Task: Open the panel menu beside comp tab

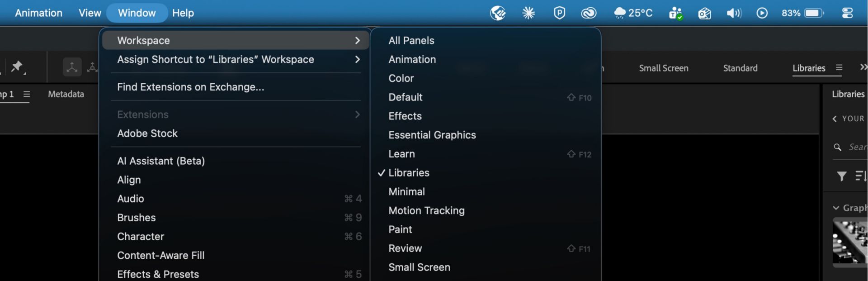Action: pos(27,94)
